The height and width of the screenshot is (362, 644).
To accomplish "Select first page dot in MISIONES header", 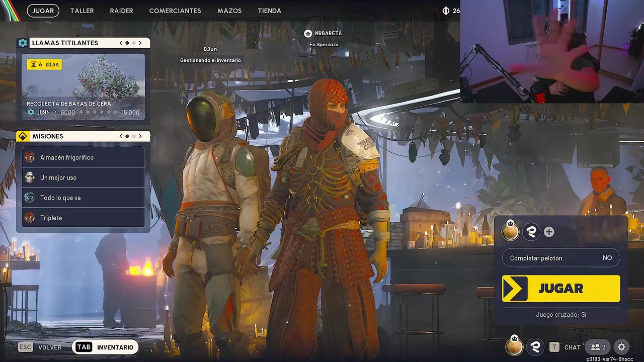I will (x=127, y=136).
